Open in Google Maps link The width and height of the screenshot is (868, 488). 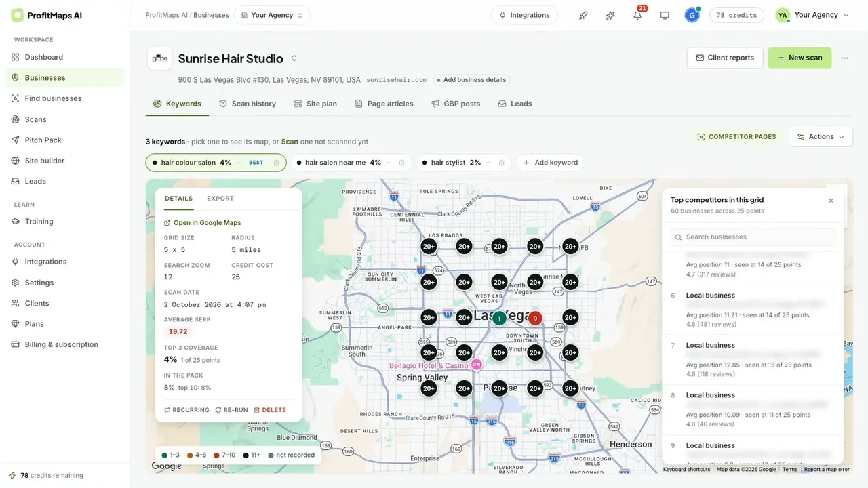(203, 223)
